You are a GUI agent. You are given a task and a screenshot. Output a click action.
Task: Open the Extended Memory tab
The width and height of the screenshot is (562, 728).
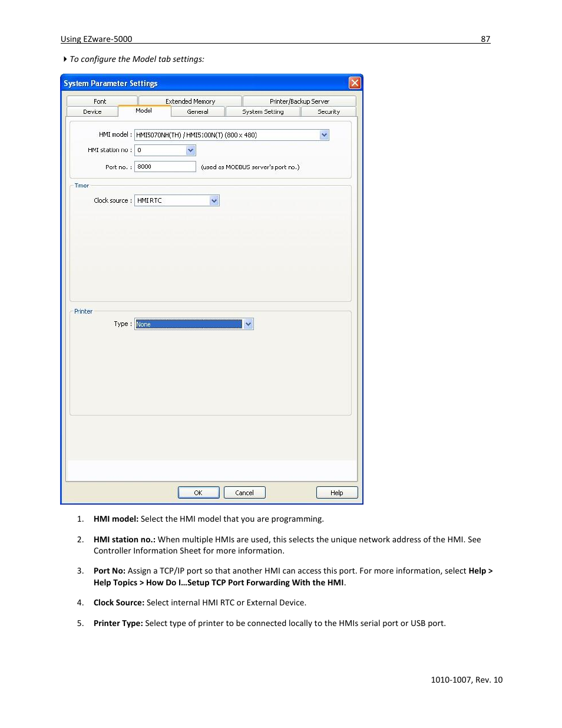[x=190, y=101]
